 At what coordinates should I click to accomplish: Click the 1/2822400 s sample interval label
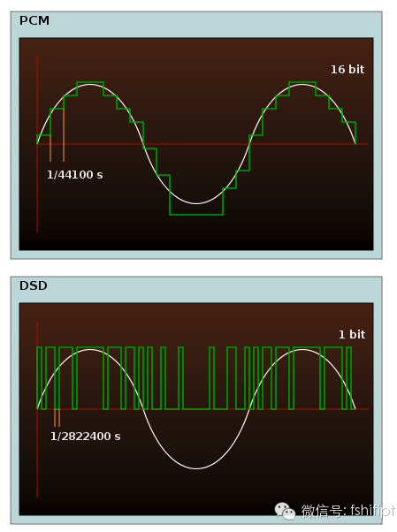pyautogui.click(x=85, y=437)
